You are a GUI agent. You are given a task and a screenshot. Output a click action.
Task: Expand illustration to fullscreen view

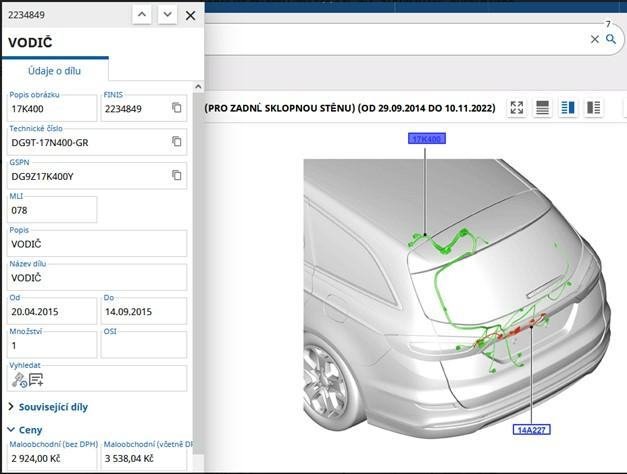click(x=517, y=108)
